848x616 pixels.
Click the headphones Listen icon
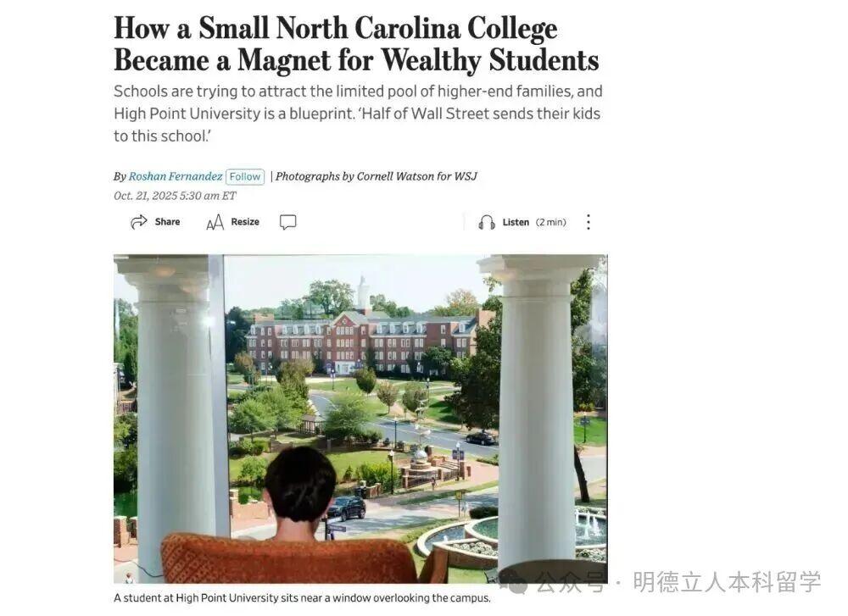coord(487,222)
